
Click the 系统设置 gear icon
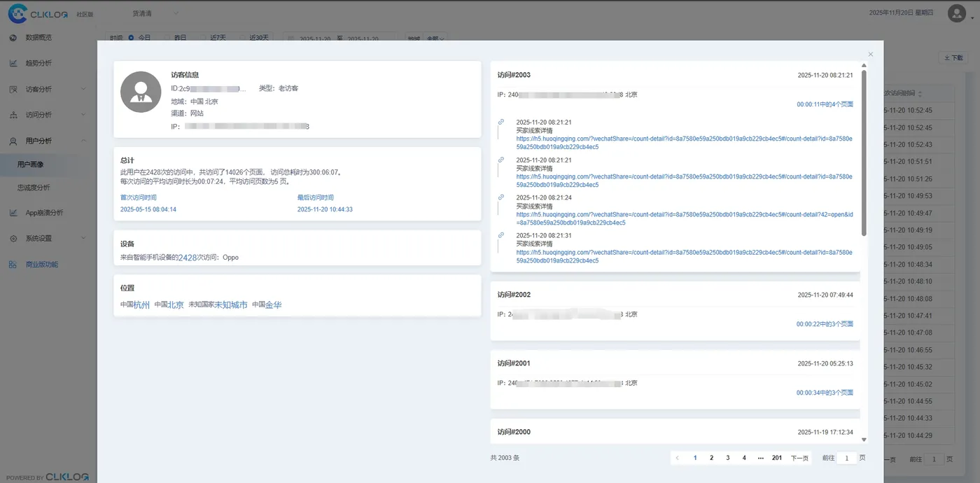13,238
